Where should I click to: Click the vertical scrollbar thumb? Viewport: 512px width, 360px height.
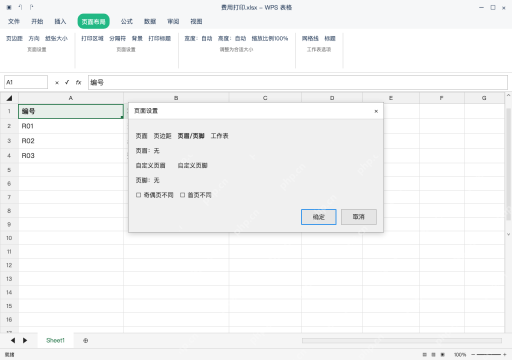tap(508, 164)
